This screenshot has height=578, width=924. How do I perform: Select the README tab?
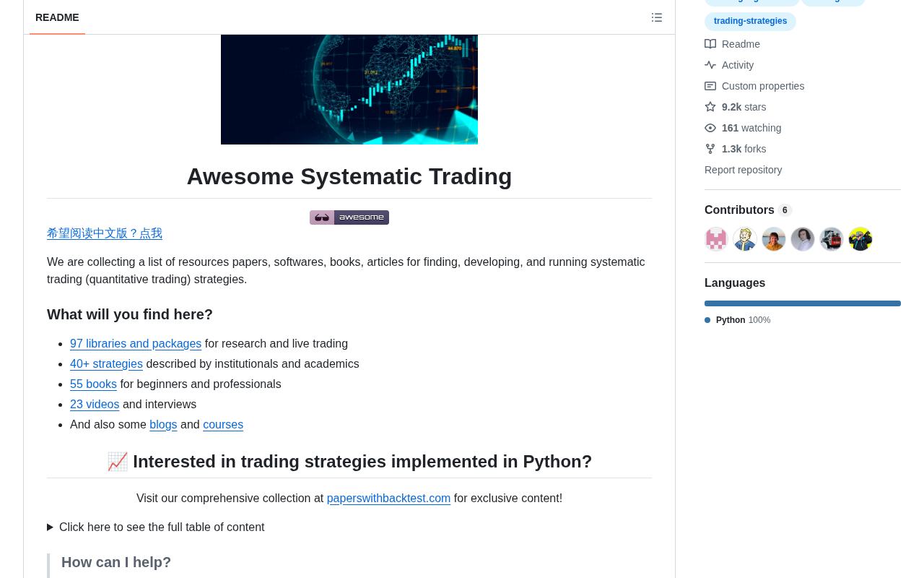coord(57,17)
